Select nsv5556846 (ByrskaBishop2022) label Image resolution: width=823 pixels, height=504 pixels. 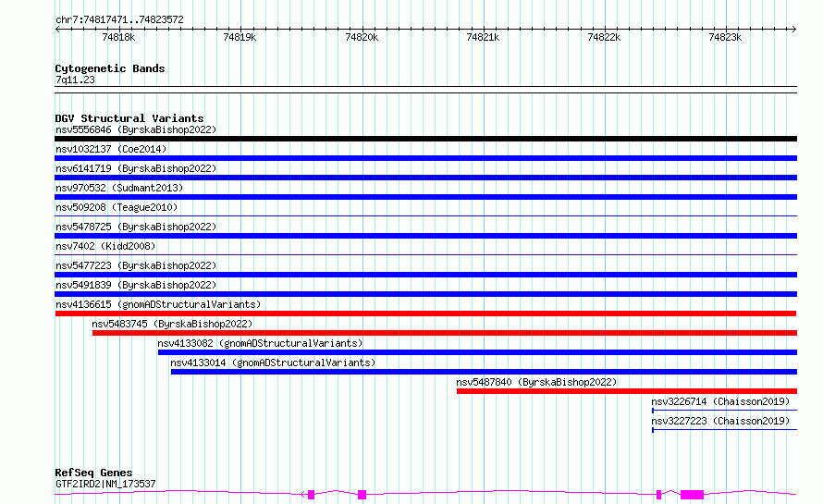[x=136, y=129]
